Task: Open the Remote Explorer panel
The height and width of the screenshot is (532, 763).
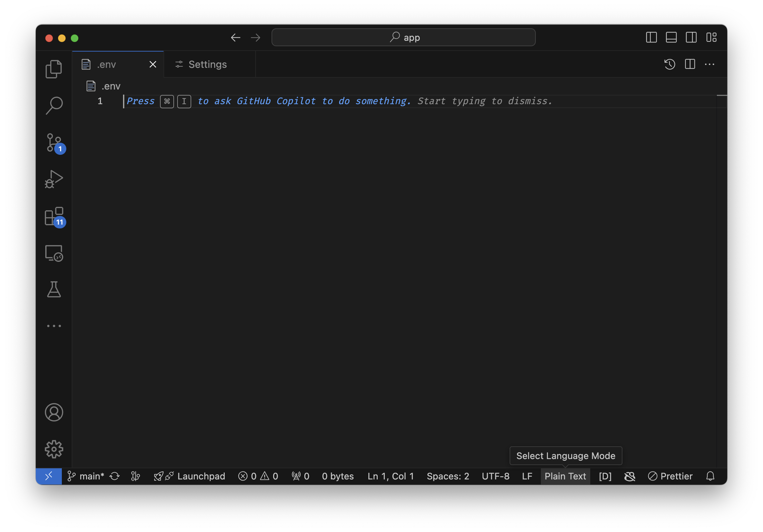Action: coord(54,253)
